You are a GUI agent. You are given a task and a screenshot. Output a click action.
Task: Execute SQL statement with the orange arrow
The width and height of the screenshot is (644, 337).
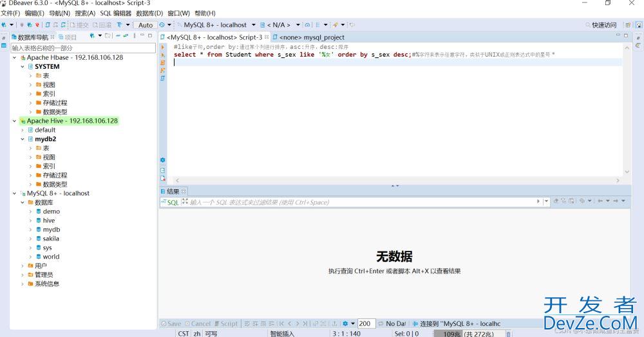[x=163, y=47]
